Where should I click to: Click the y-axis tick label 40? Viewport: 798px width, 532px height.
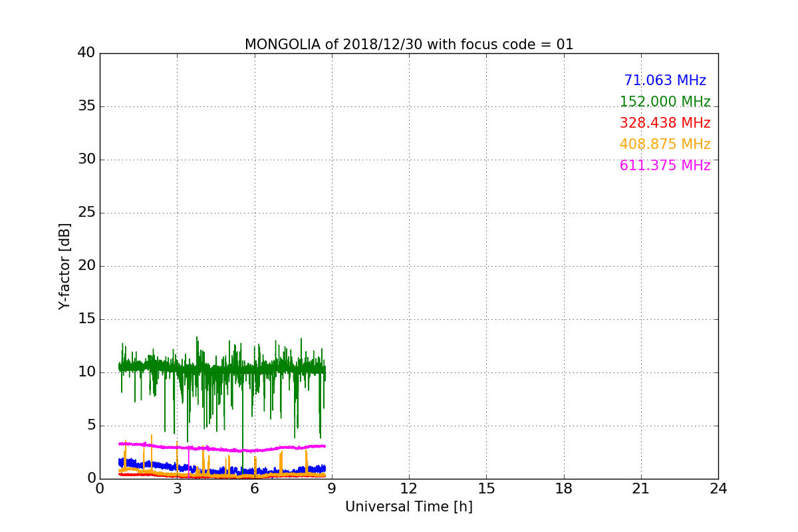(x=86, y=53)
